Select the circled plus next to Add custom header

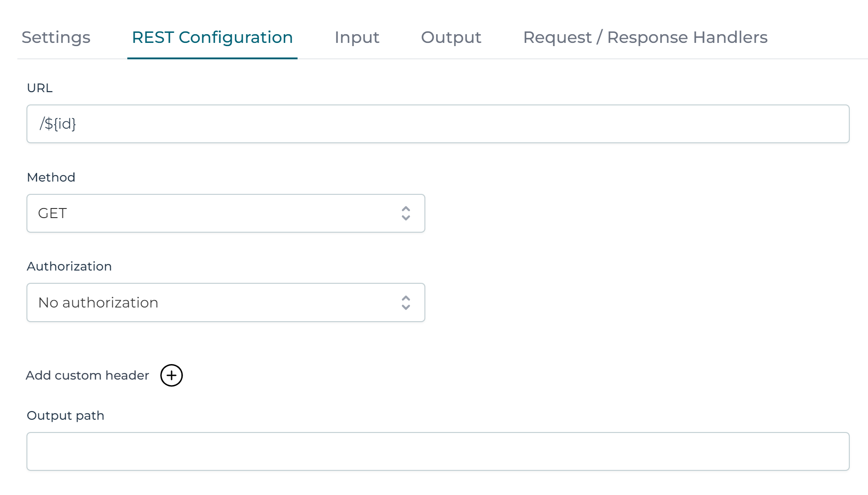coord(172,375)
